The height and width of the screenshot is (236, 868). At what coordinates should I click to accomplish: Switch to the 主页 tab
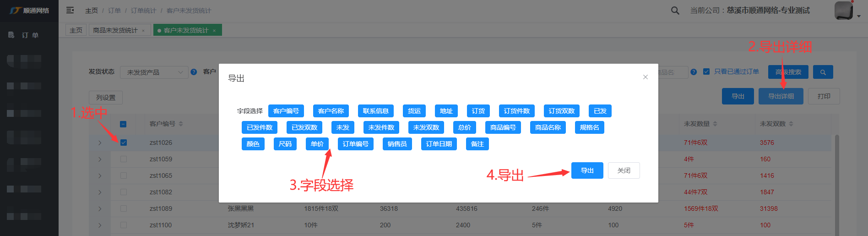pos(76,30)
